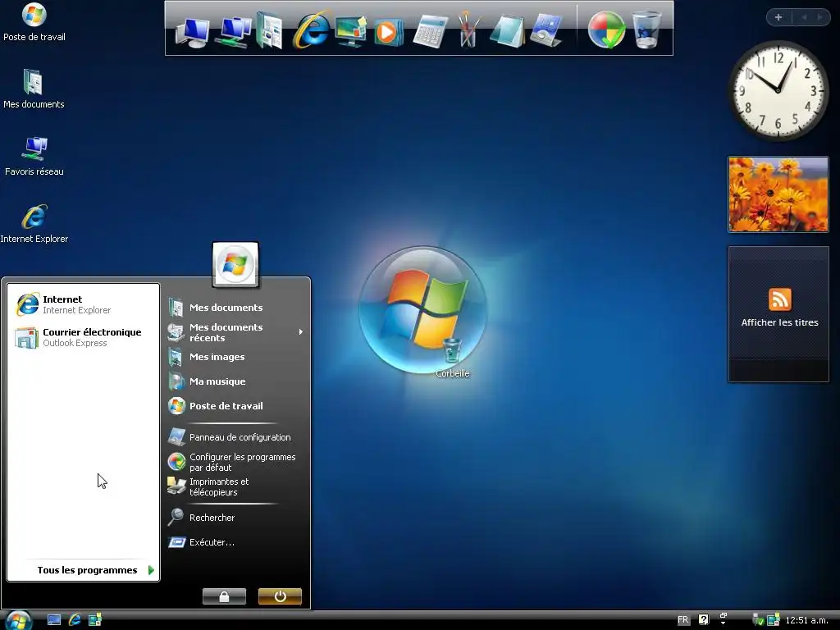Viewport: 840px width, 630px height.
Task: Open the Notepad icon in the dock
Action: [x=507, y=31]
